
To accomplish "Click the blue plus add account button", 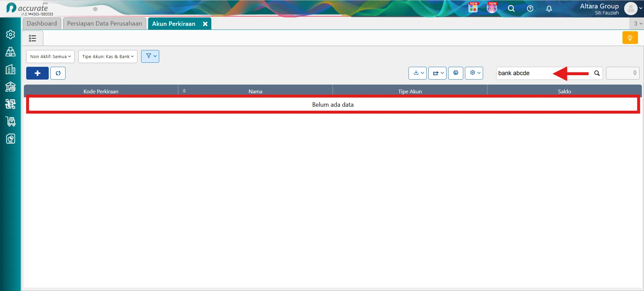I will tap(37, 73).
